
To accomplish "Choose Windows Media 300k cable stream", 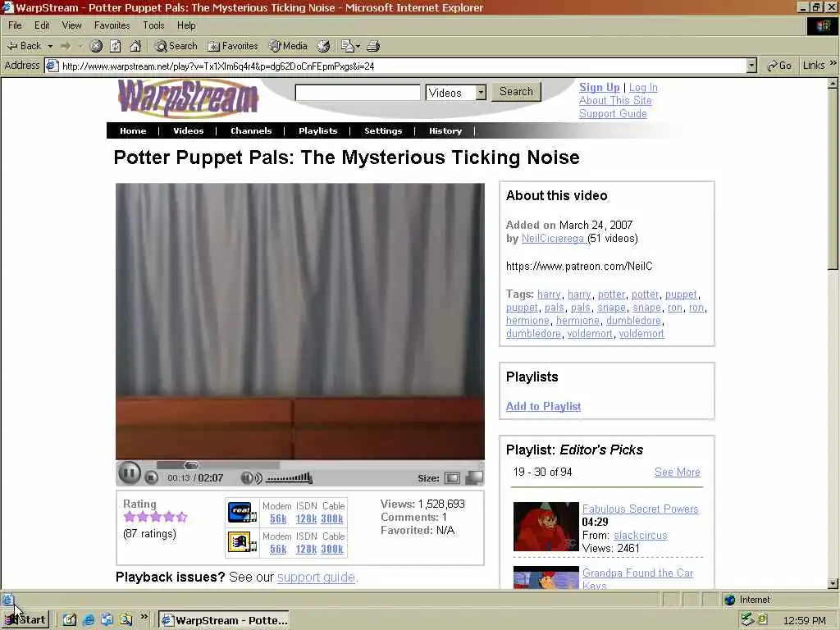I will click(x=332, y=549).
